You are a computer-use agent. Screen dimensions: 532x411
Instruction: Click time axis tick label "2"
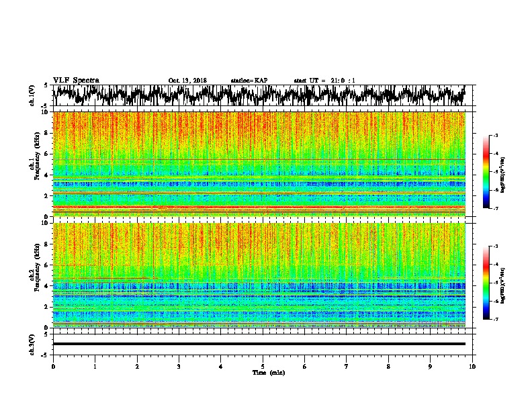click(137, 367)
